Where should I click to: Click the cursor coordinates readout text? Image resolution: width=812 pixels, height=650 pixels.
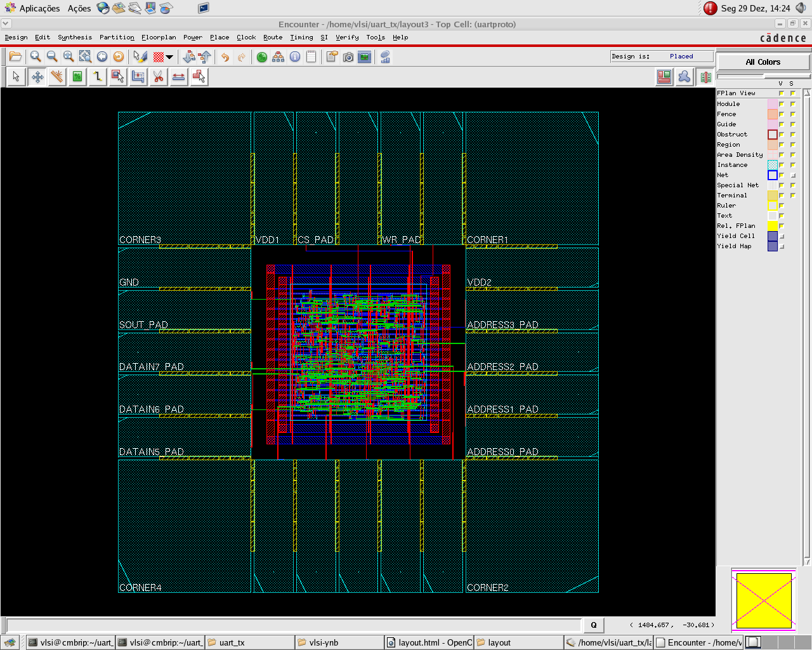tap(672, 625)
